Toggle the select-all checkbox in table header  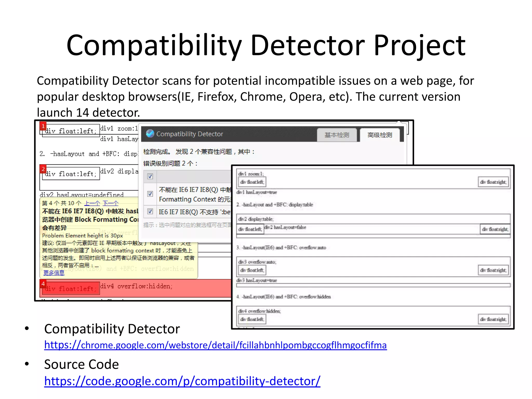coord(150,176)
